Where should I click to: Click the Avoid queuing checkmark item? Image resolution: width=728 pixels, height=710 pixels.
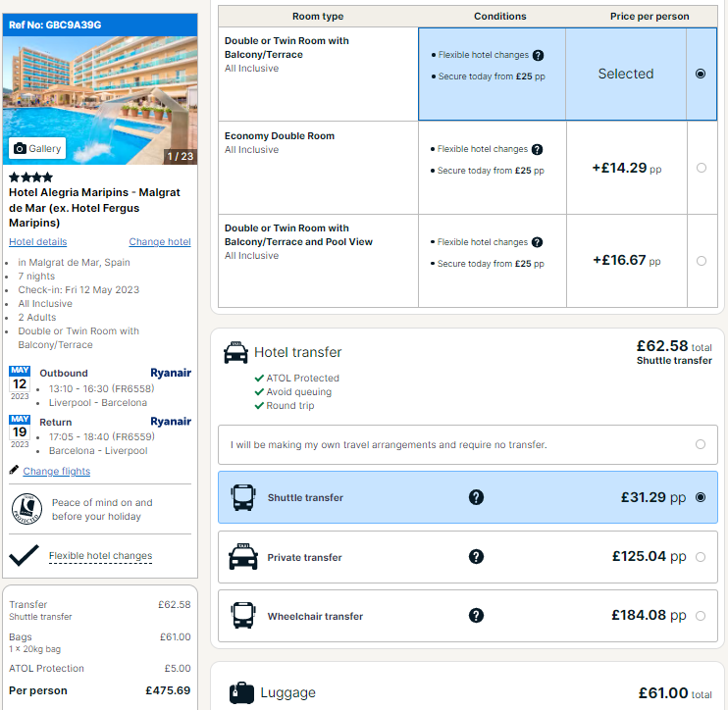point(293,392)
